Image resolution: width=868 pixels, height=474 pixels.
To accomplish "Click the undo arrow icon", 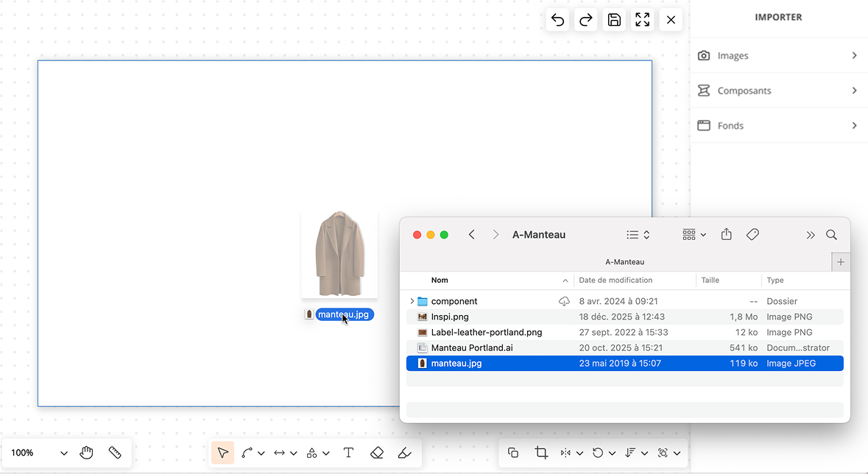I will point(558,20).
